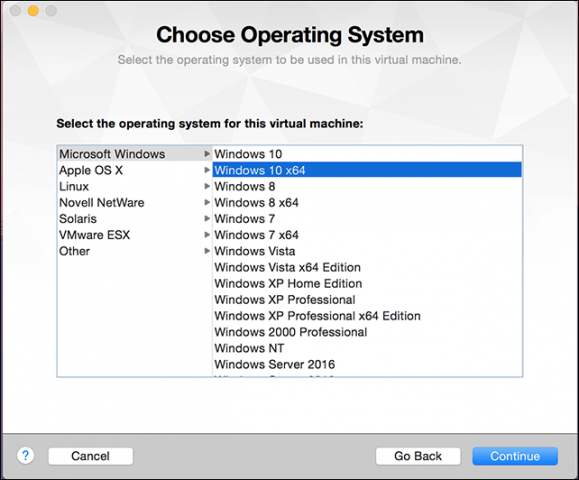Expand the Linux category arrow
579x480 pixels.
tap(207, 186)
